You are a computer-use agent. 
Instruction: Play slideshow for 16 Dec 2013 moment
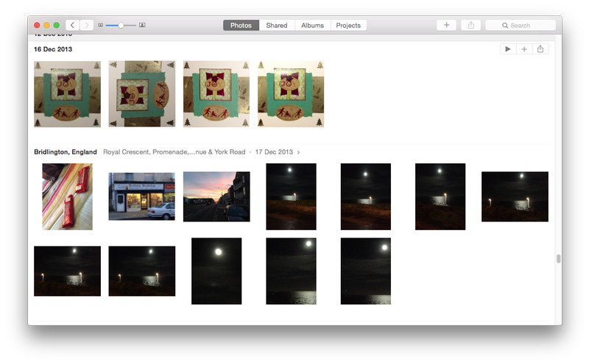[x=508, y=49]
